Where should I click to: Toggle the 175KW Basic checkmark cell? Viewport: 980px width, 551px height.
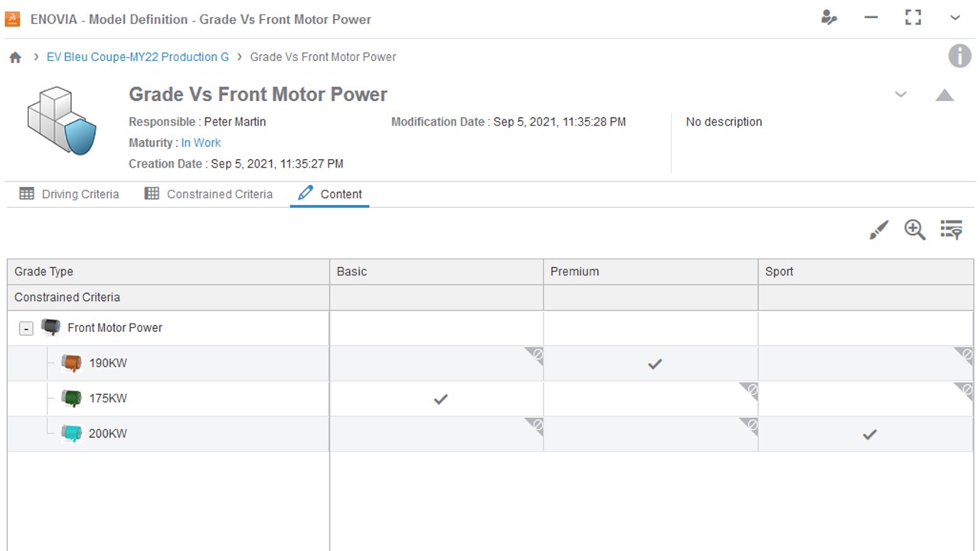pyautogui.click(x=436, y=399)
